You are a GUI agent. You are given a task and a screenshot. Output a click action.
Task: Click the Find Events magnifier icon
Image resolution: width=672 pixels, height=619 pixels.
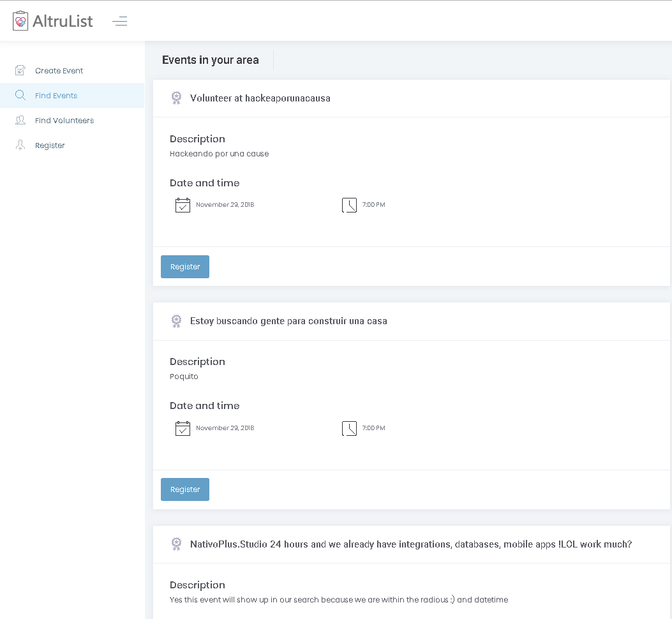20,95
